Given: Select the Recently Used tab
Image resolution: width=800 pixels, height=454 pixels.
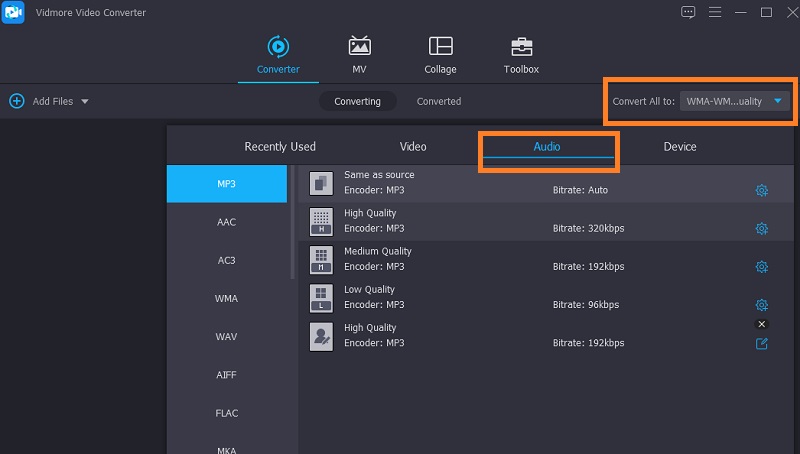Looking at the screenshot, I should click(280, 147).
